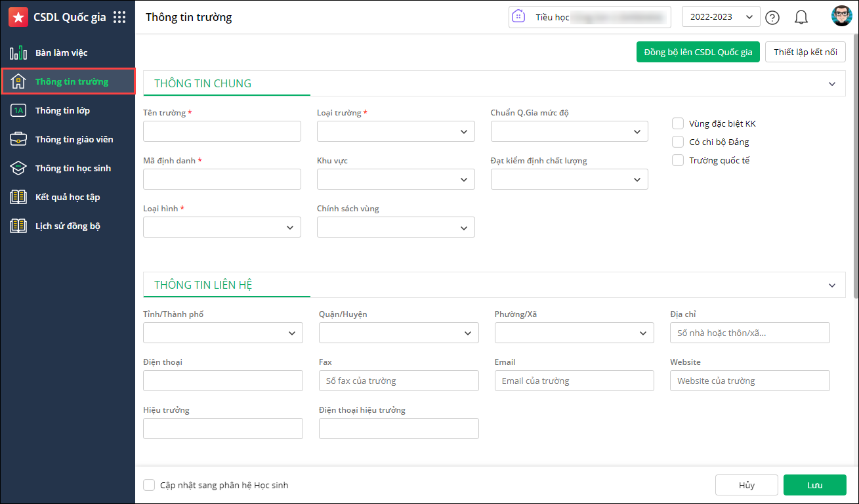Click the help question mark icon

[773, 18]
